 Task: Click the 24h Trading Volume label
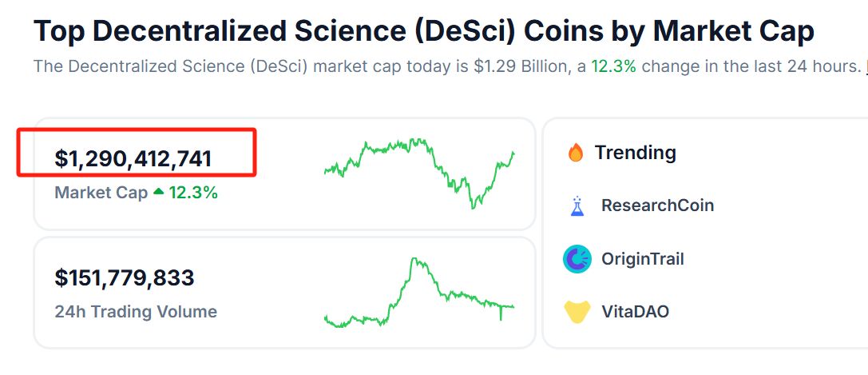136,312
